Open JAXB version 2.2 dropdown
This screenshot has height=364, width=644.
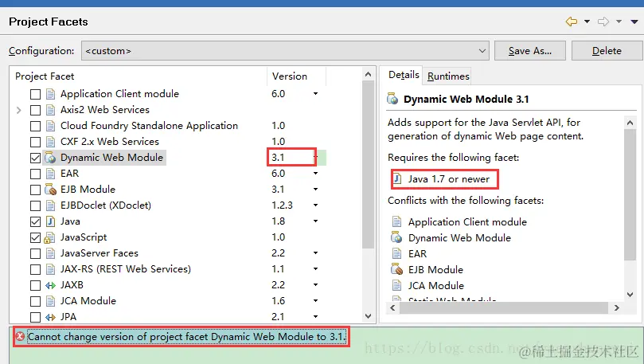point(315,285)
